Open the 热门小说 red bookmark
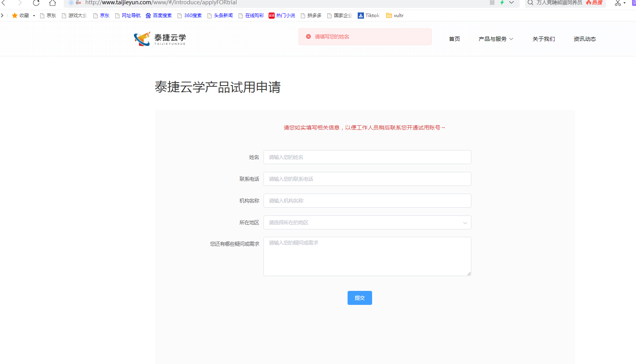636x364 pixels. (x=282, y=16)
